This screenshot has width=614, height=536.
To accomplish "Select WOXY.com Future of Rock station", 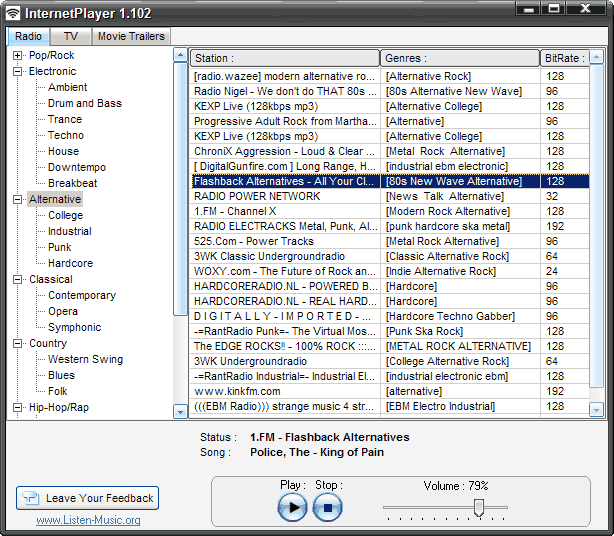I will pyautogui.click(x=390, y=271).
